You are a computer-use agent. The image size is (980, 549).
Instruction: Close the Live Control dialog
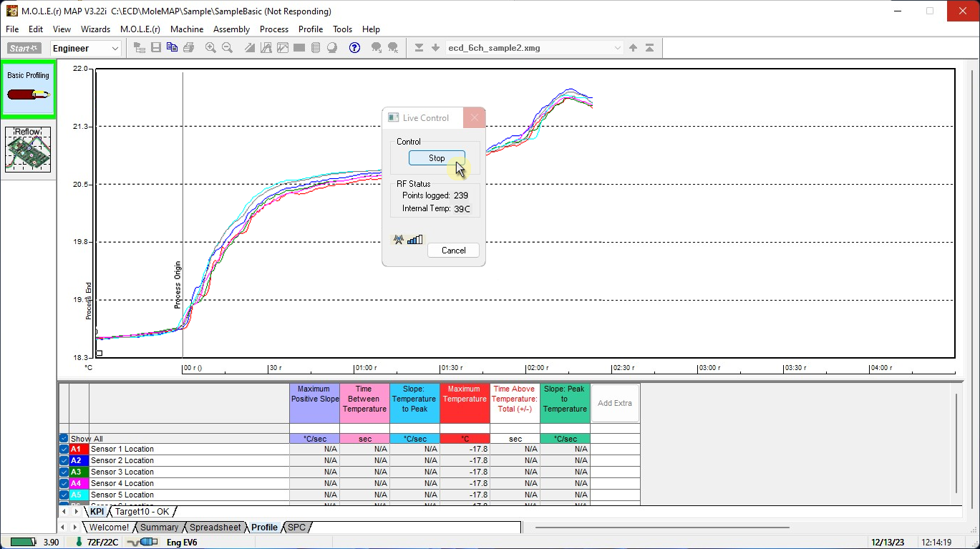[474, 118]
